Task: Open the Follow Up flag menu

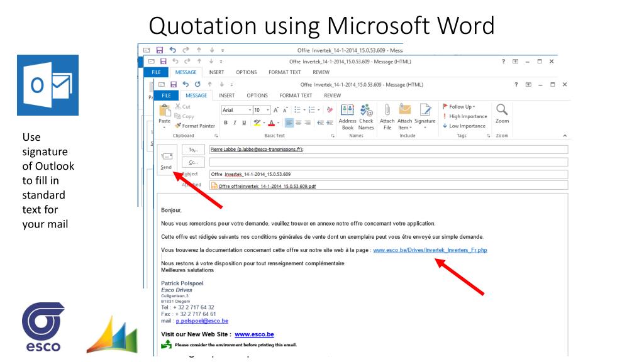Action: [458, 107]
